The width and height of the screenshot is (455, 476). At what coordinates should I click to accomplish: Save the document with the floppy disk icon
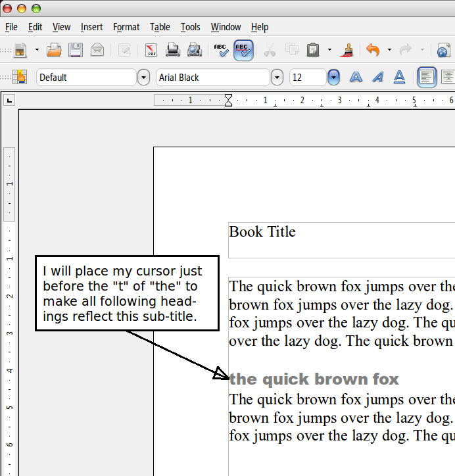76,50
